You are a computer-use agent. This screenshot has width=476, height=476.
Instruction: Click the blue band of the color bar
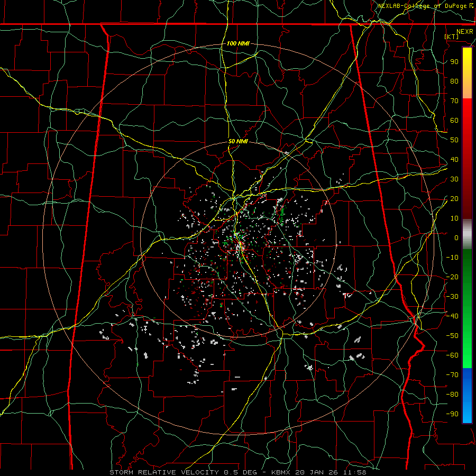pos(467,395)
